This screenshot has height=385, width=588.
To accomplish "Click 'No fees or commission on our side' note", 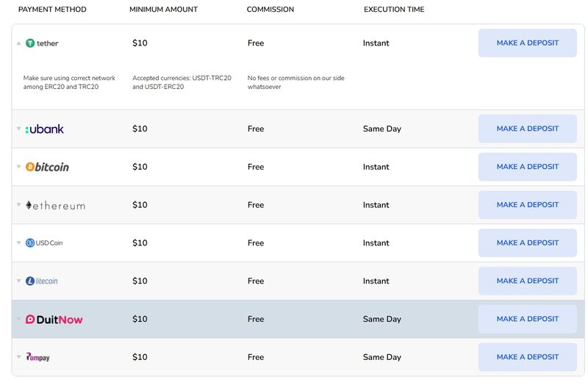I will [296, 82].
